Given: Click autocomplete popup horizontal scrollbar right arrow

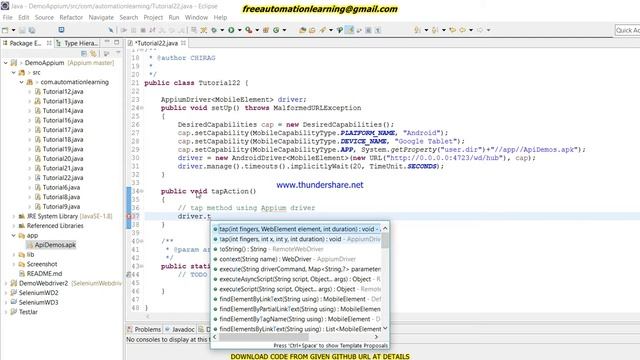Looking at the screenshot, I should [376, 337].
